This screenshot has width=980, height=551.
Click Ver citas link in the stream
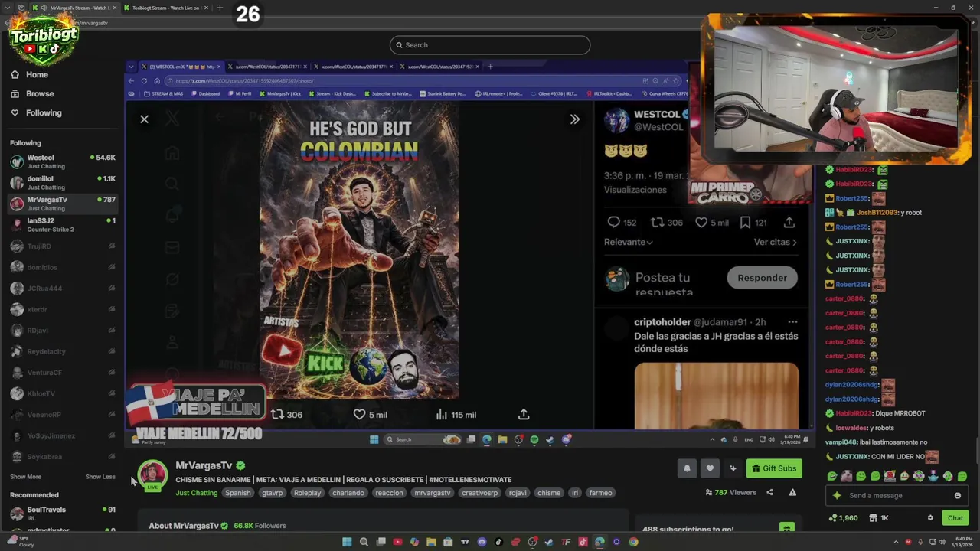775,242
